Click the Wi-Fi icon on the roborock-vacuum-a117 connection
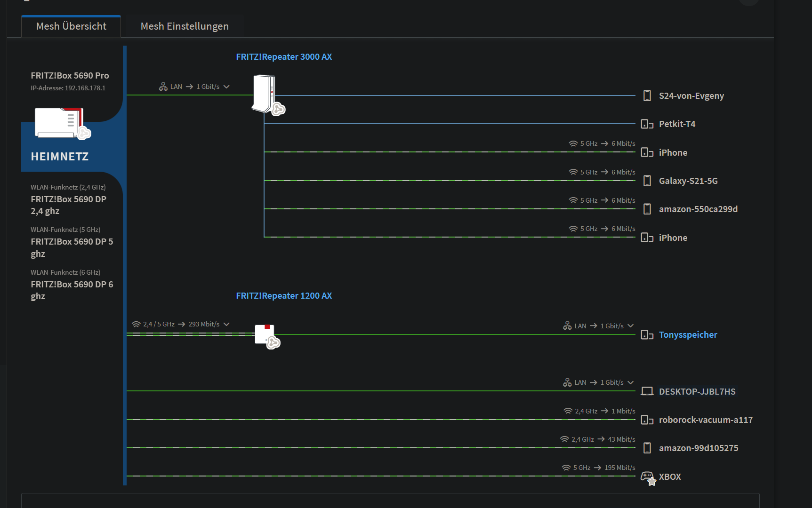This screenshot has width=812, height=508. pyautogui.click(x=568, y=411)
